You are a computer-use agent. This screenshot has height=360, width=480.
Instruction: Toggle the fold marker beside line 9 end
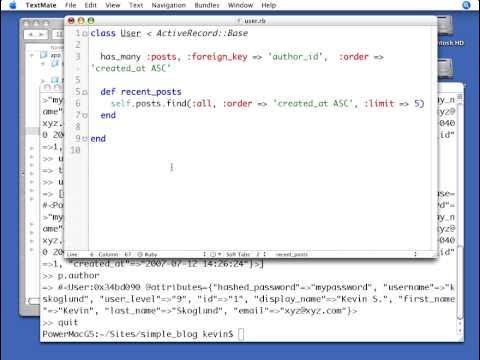[85, 139]
